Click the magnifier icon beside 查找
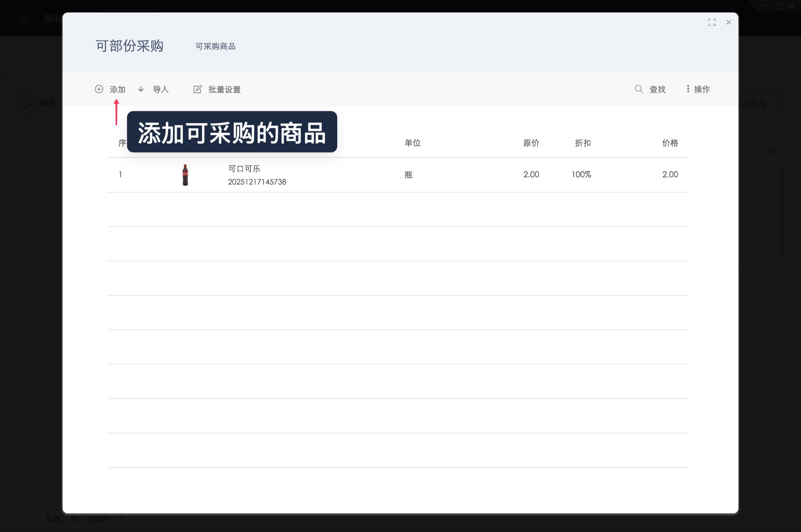 tap(638, 89)
